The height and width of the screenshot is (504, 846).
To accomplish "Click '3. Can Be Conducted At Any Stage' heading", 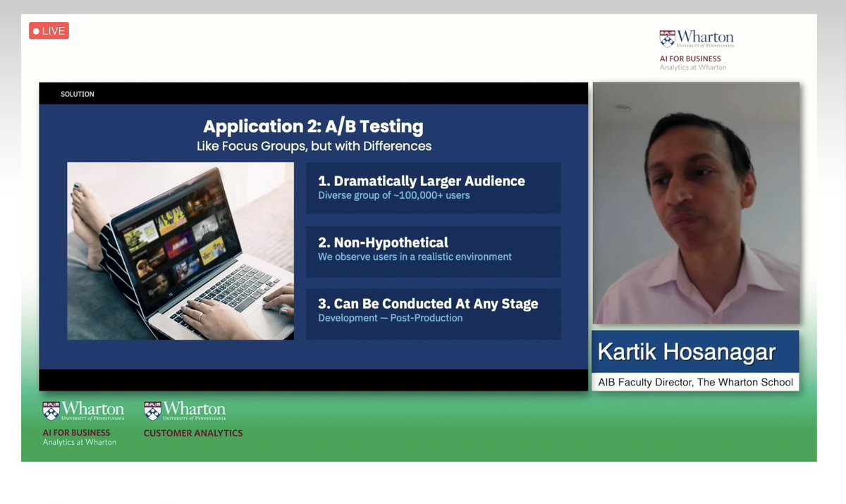I will tap(428, 304).
